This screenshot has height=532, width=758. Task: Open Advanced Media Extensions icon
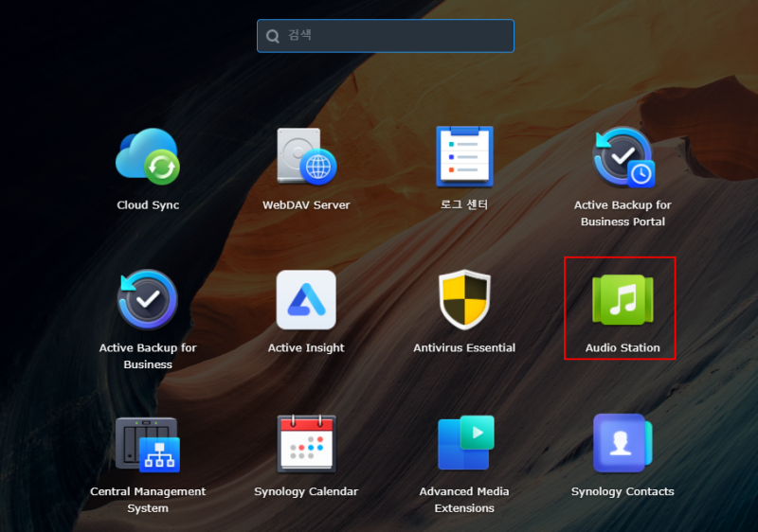tap(465, 443)
